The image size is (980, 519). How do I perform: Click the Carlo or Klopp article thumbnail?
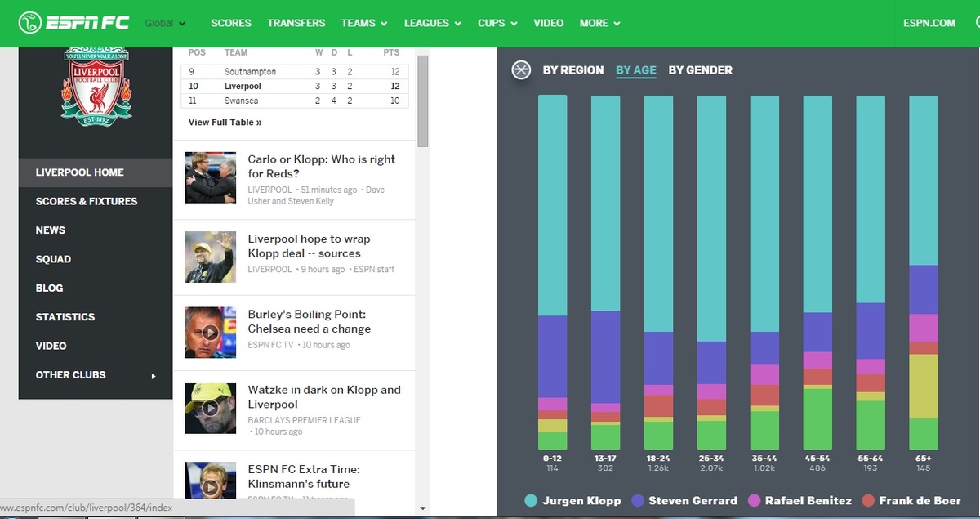(210, 177)
